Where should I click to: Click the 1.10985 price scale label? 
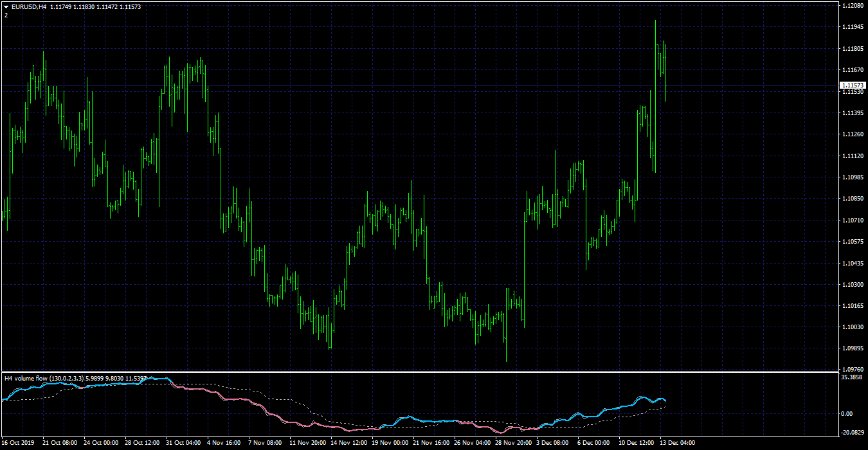point(852,177)
